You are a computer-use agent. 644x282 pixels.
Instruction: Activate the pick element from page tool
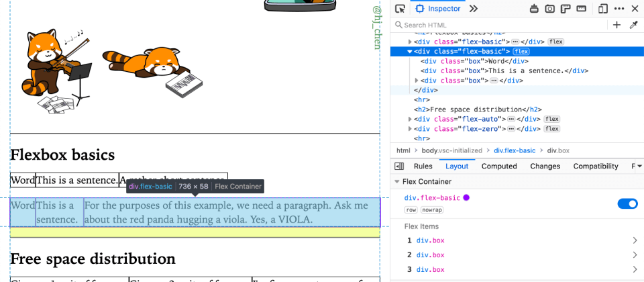[x=400, y=9]
